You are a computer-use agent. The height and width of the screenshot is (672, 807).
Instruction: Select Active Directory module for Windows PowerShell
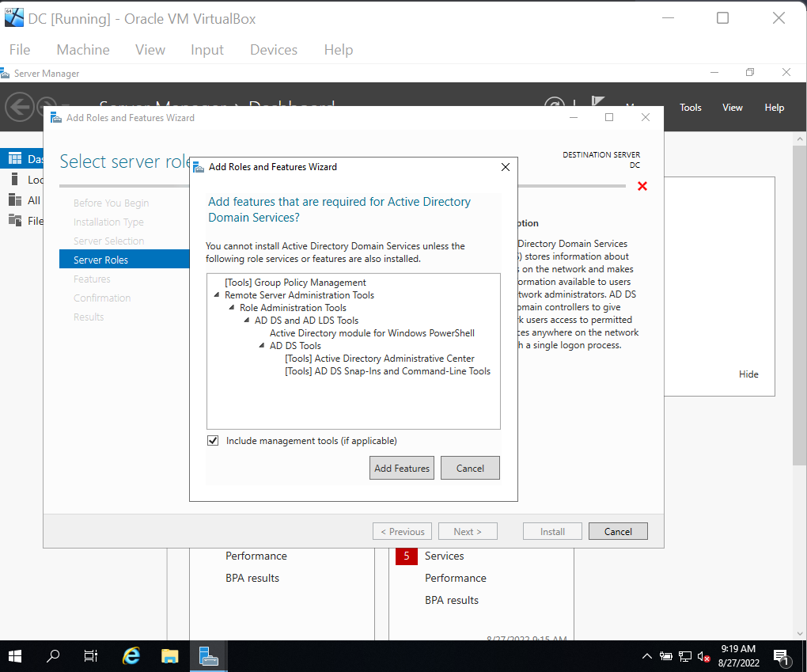[x=372, y=332]
